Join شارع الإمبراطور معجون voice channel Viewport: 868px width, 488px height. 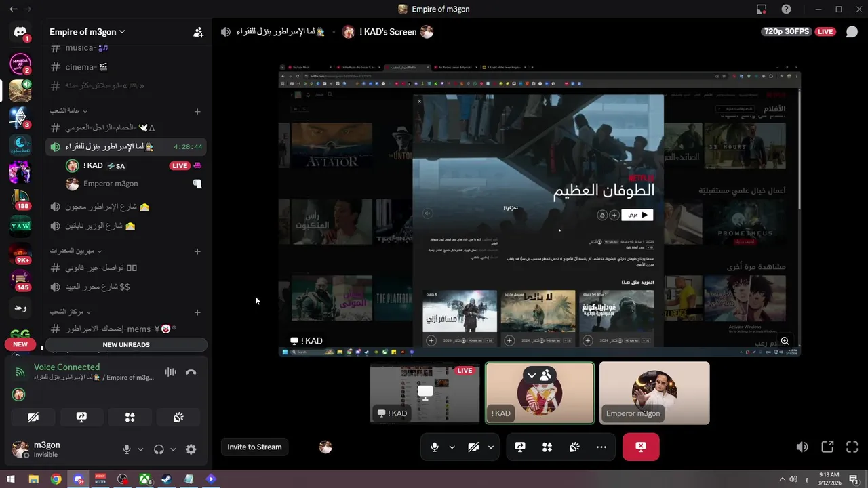tap(125, 207)
